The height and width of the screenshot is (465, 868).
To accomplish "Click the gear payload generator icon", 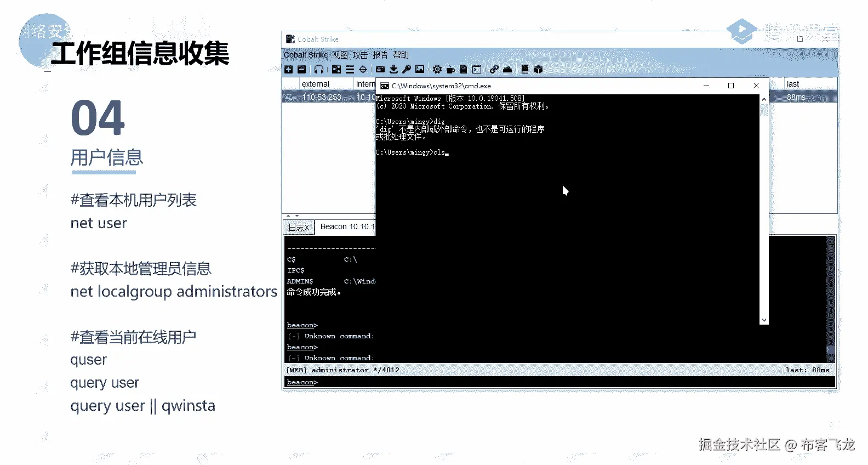I will click(x=437, y=69).
